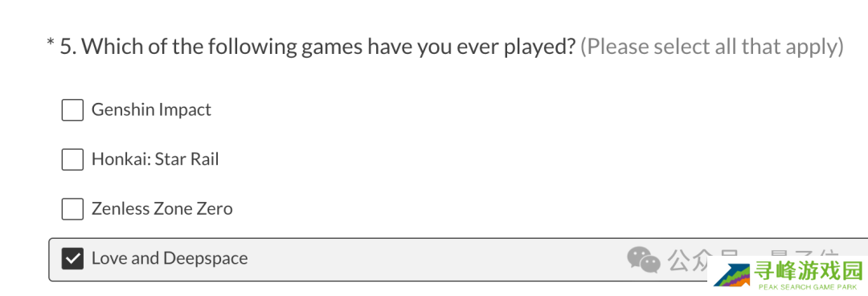This screenshot has height=296, width=868.
Task: Uncheck the Love and Deepspace checkbox
Action: pos(72,258)
